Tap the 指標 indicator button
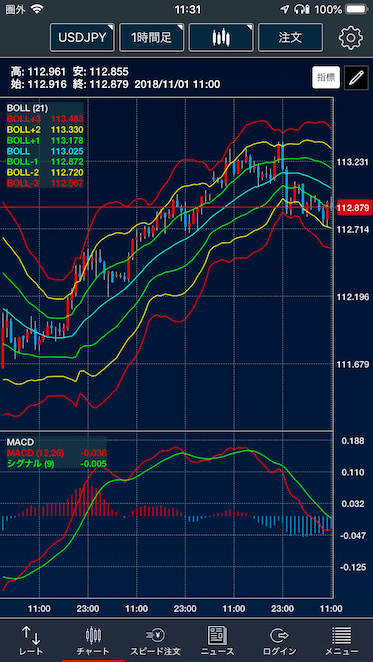This screenshot has width=373, height=662. click(x=326, y=77)
